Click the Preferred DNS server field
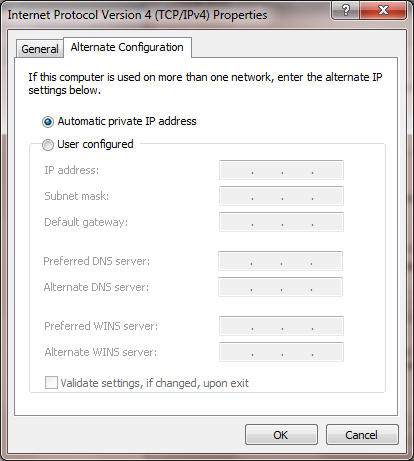Image resolution: width=414 pixels, height=461 pixels. pyautogui.click(x=280, y=261)
